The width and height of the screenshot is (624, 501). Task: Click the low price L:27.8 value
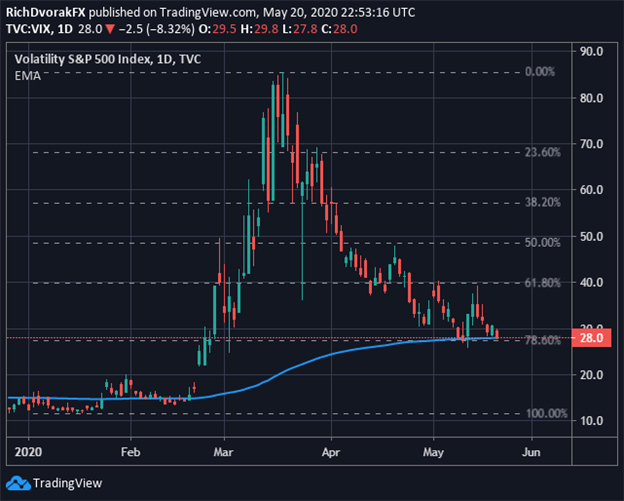click(300, 29)
